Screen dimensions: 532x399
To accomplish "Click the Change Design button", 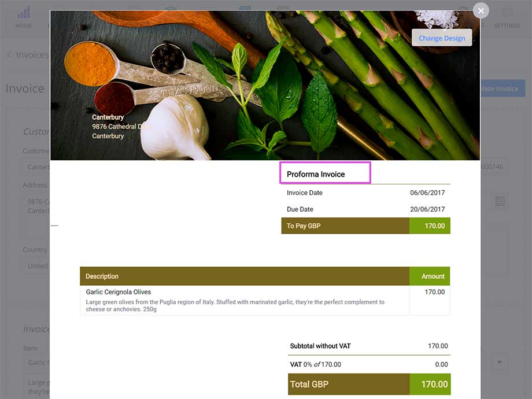I will [442, 38].
